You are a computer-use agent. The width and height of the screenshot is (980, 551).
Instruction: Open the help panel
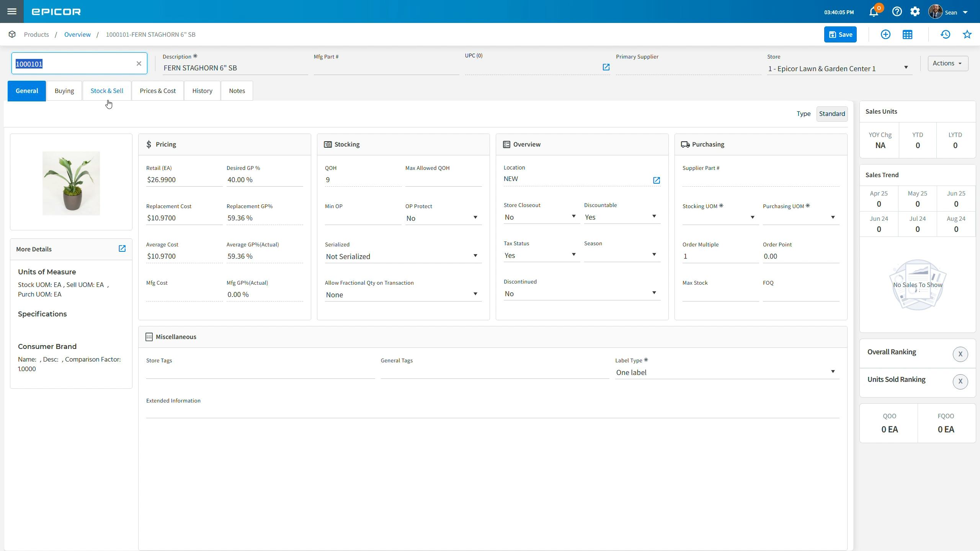(x=897, y=11)
